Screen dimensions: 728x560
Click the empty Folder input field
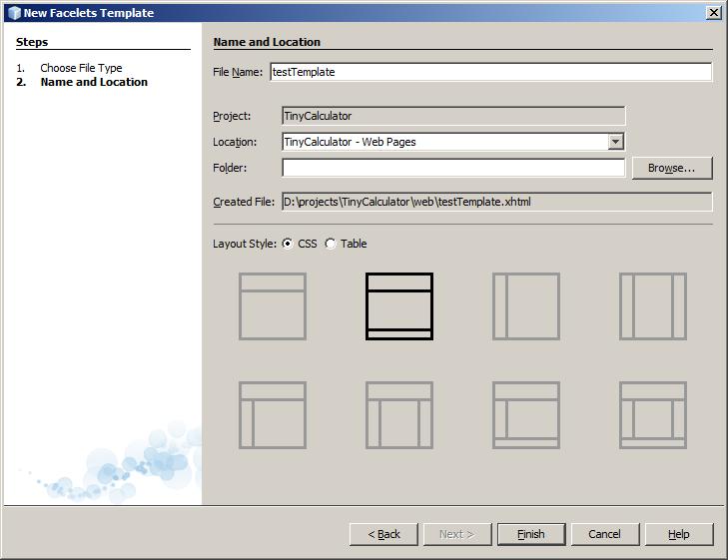(x=453, y=168)
